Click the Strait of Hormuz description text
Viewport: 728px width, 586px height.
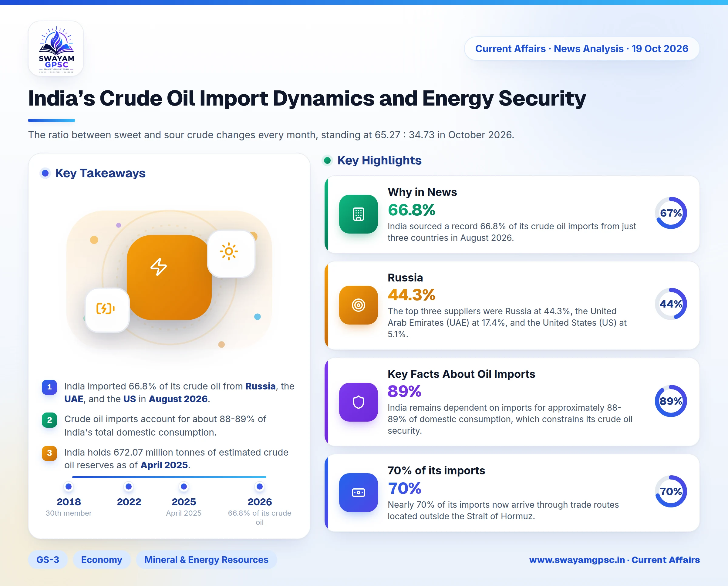[x=503, y=510]
